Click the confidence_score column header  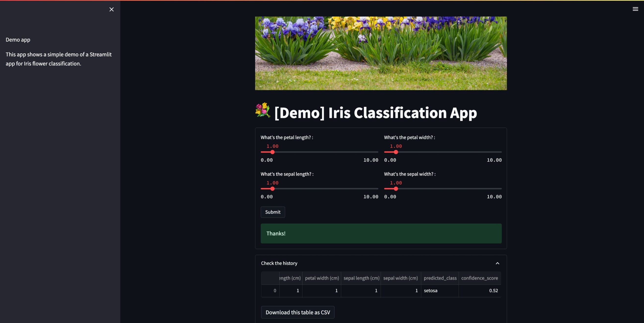pyautogui.click(x=480, y=278)
